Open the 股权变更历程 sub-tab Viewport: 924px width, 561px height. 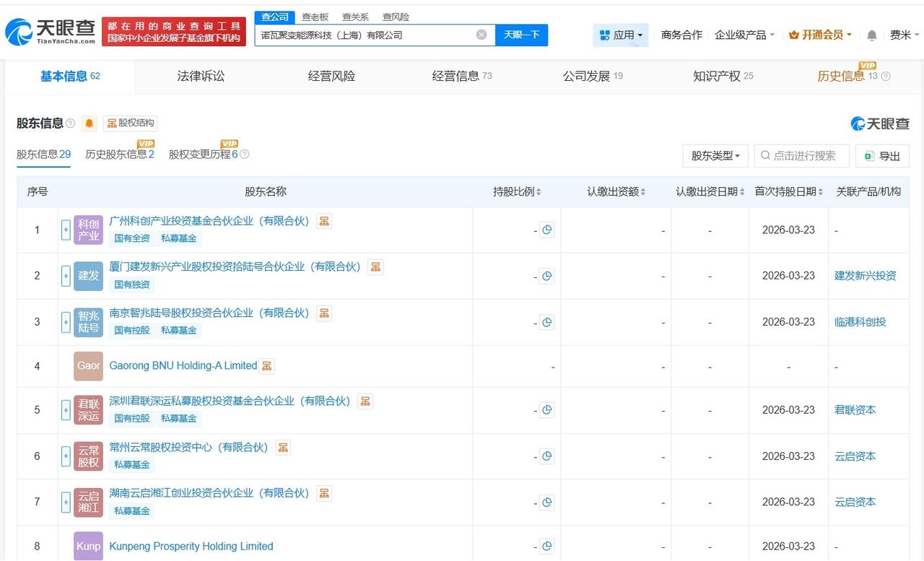click(203, 155)
